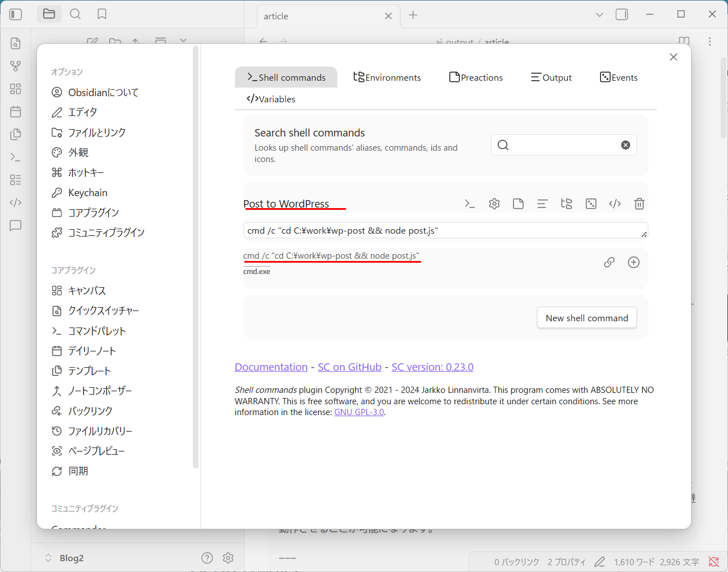Open the ホットキー settings section
728x572 pixels.
click(86, 172)
